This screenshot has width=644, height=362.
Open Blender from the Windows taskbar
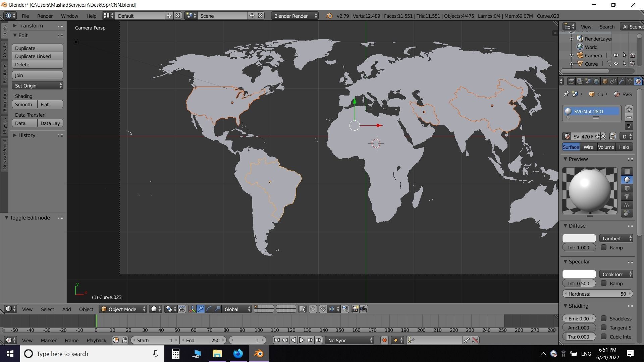pyautogui.click(x=259, y=354)
